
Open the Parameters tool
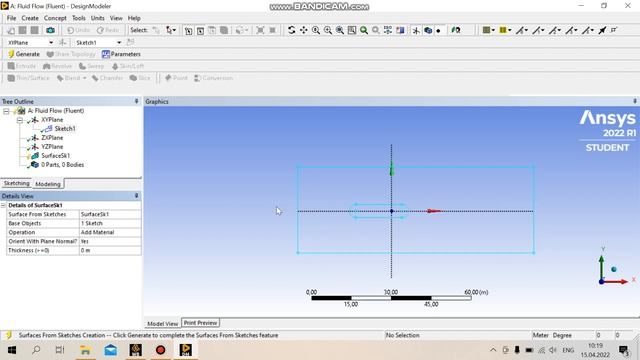121,54
